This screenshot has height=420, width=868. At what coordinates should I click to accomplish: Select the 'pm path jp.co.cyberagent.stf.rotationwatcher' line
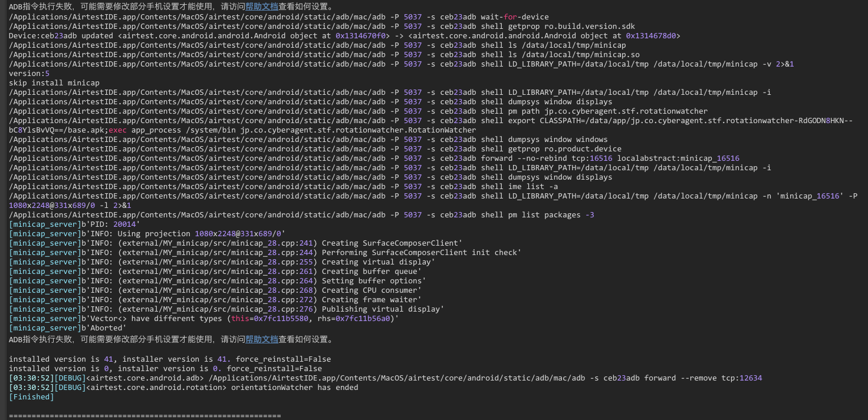[358, 111]
